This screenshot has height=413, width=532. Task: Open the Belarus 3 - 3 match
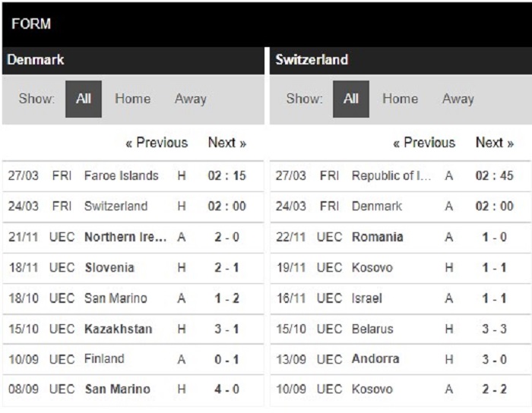(x=400, y=329)
